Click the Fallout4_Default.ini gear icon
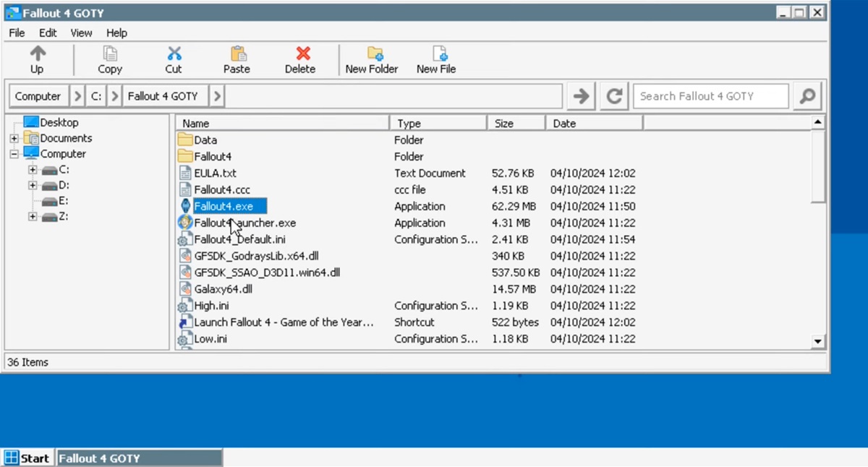The width and height of the screenshot is (868, 467). pyautogui.click(x=184, y=239)
